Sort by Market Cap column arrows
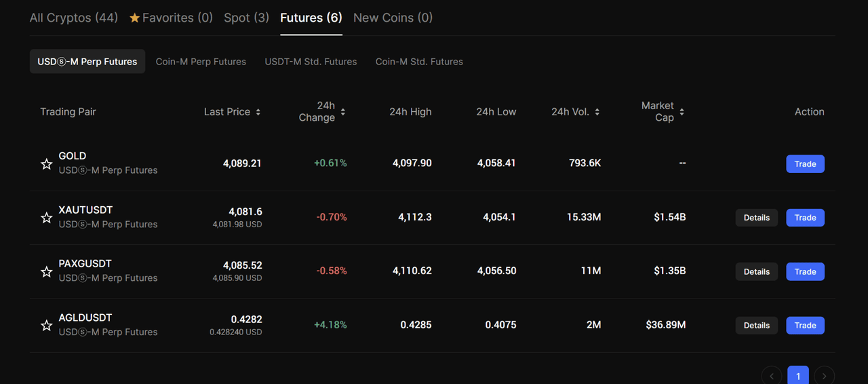Viewport: 868px width, 384px height. 682,112
